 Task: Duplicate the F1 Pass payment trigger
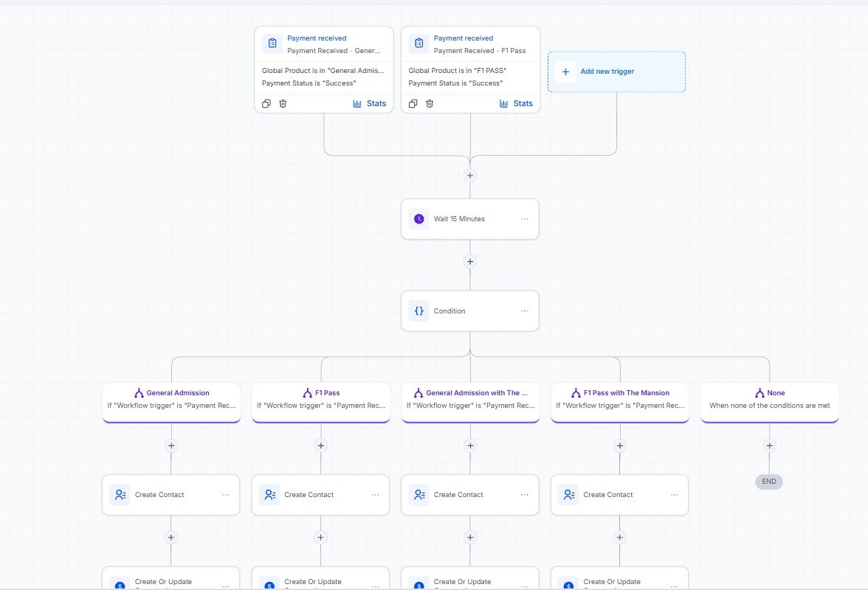(x=413, y=103)
